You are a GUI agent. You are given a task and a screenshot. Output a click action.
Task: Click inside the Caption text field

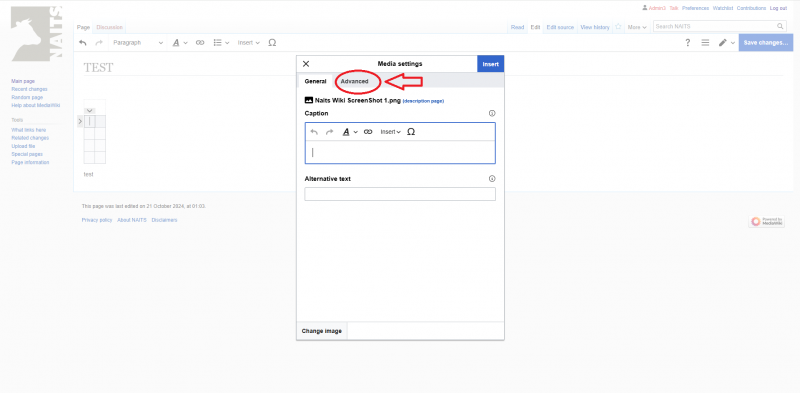[x=400, y=152]
